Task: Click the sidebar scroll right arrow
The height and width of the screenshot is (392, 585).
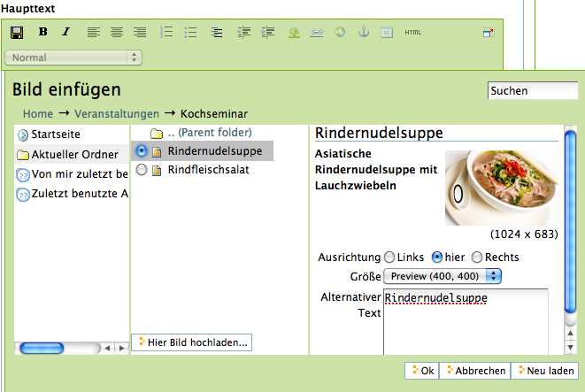Action: coord(121,349)
